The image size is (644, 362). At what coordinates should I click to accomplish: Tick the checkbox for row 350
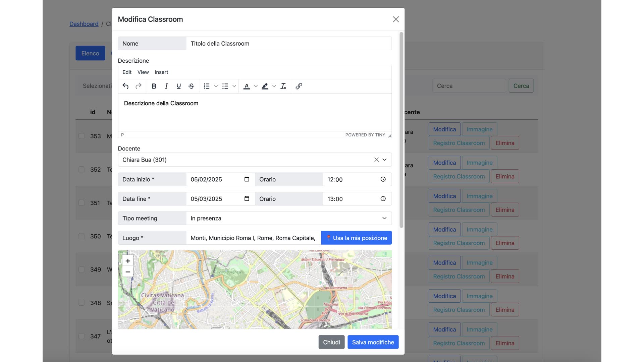[82, 236]
